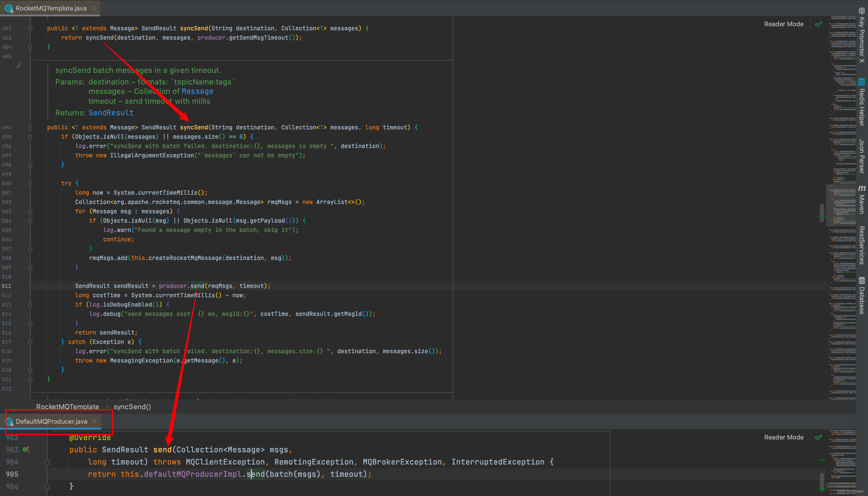Viewport: 868px width, 496px height.
Task: Click 'producer' on line 511
Action: tap(173, 286)
